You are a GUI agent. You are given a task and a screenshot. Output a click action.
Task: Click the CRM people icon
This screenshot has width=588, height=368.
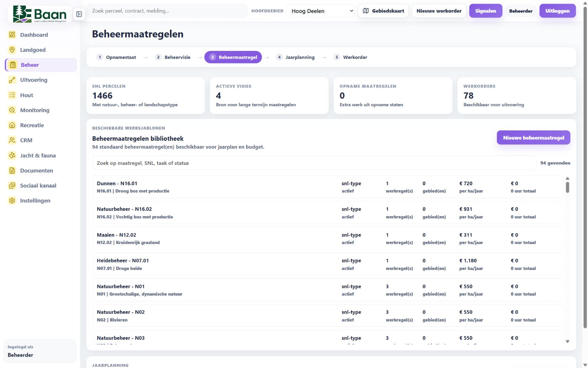pos(12,140)
